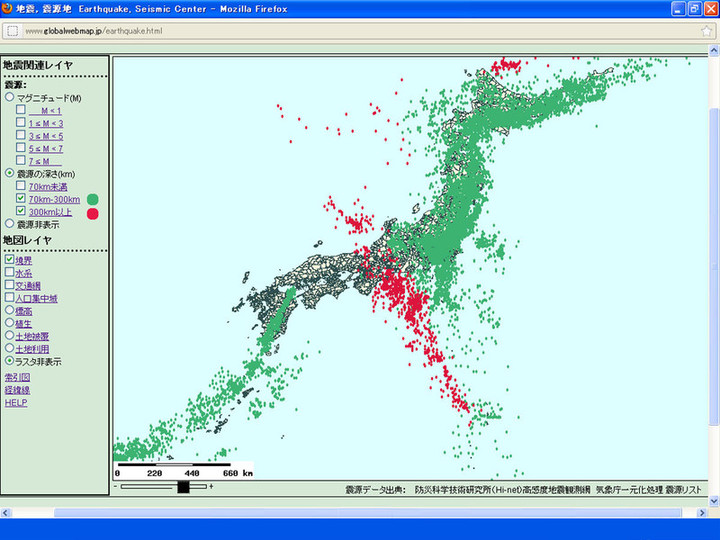This screenshot has height=540, width=720.
Task: Click the red dot beside 300km以上
Action: (x=93, y=212)
